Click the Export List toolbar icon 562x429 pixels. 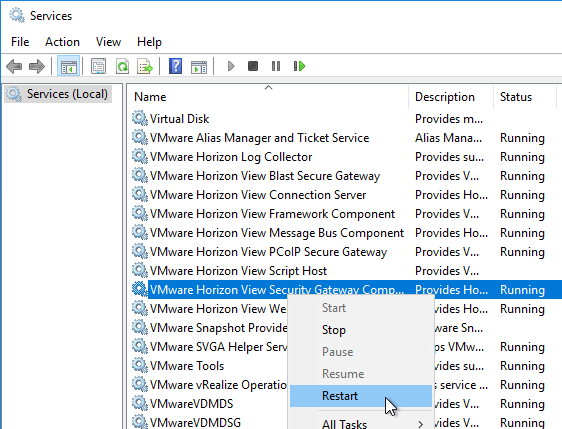tap(145, 66)
